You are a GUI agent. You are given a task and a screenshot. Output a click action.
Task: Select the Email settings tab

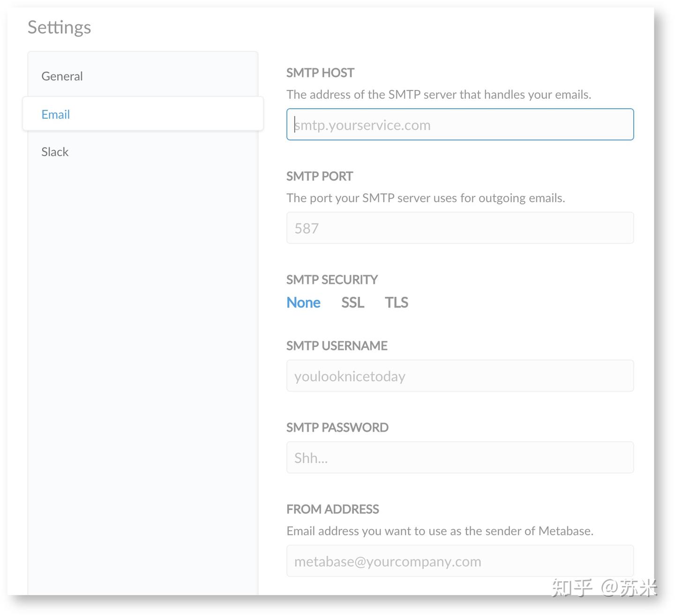[55, 114]
